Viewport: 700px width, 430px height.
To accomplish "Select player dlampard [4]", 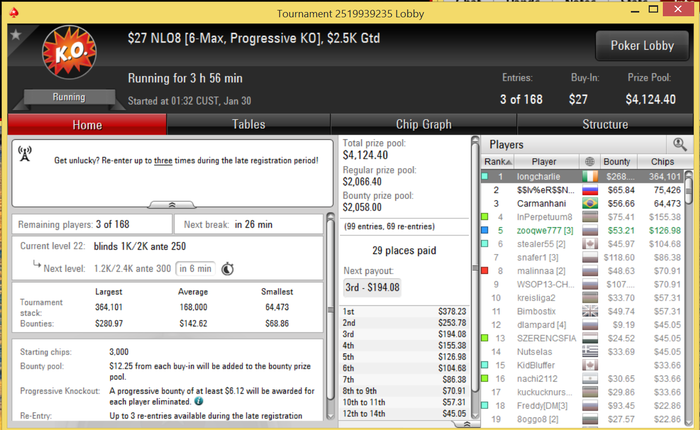I will tap(582, 325).
